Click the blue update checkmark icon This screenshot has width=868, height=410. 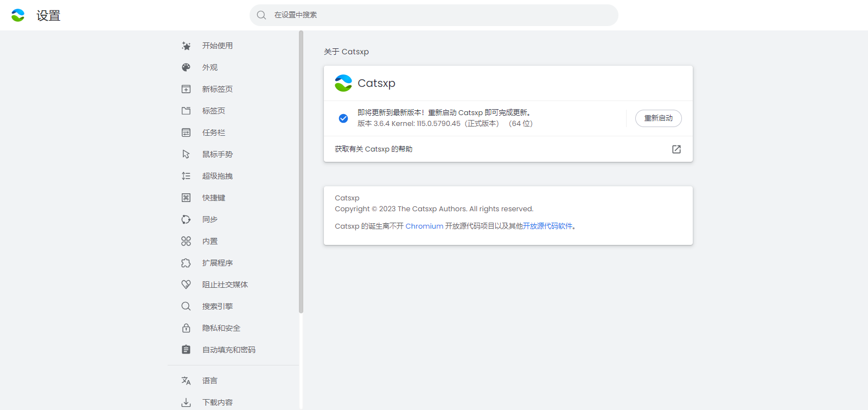click(343, 118)
